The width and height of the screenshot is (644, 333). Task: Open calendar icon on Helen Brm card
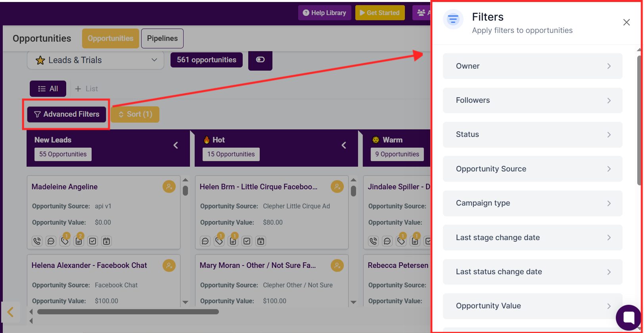tap(261, 241)
